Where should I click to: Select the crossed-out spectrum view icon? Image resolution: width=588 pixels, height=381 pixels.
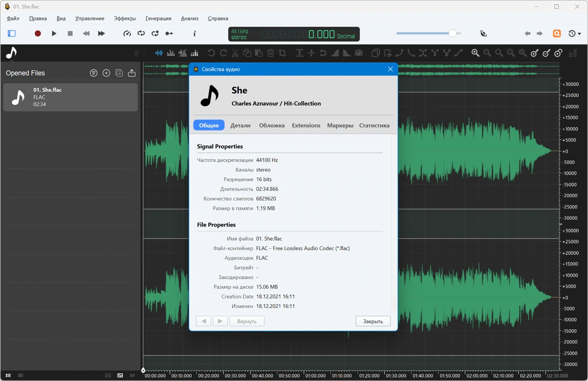[183, 53]
